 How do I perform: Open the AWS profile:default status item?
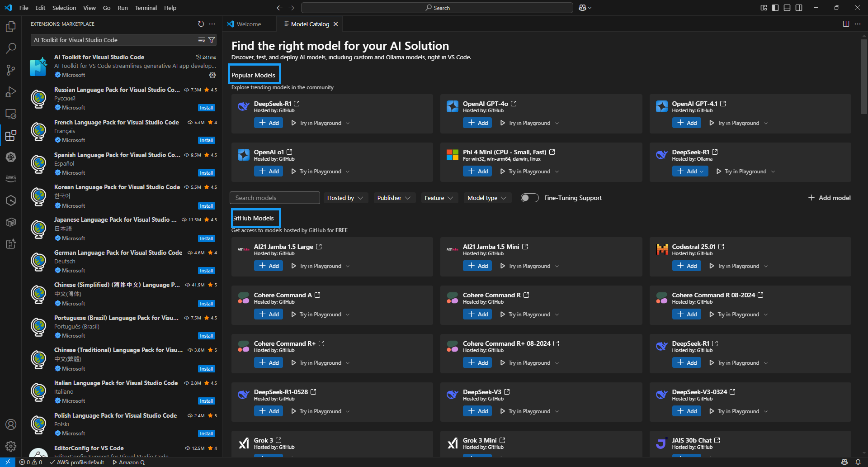pyautogui.click(x=77, y=462)
